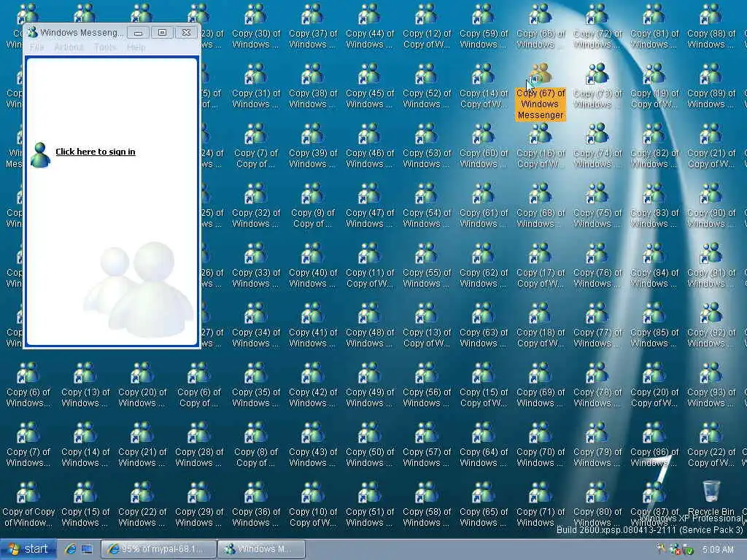
Task: Select the Recycle Bin desktop icon
Action: click(x=711, y=497)
